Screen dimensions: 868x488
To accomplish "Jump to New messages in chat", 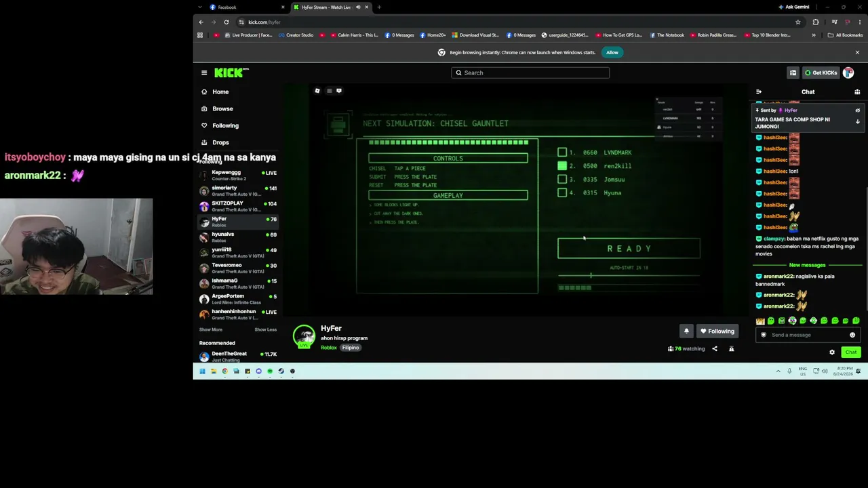I will tap(807, 265).
